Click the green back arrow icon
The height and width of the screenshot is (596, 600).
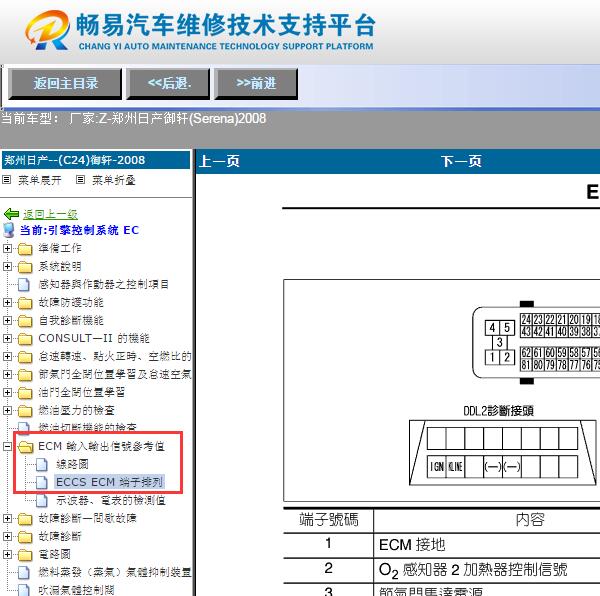coord(11,214)
